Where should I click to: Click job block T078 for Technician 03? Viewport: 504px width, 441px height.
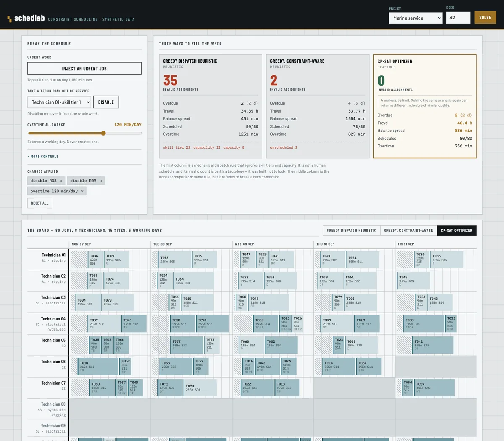118,302
